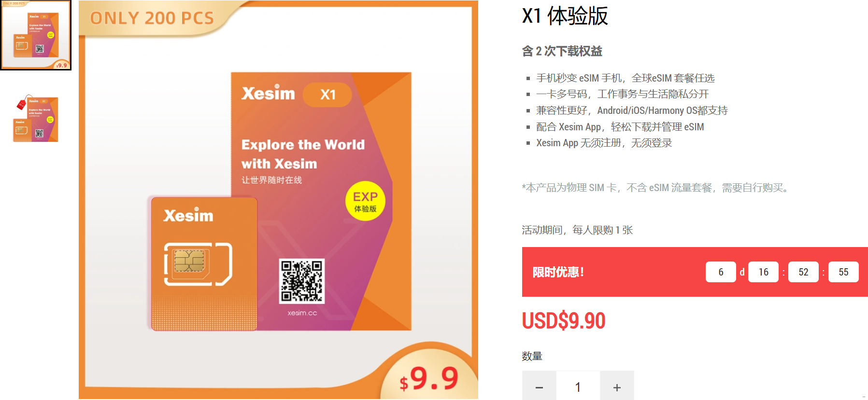Screen dimensions: 868x400
Task: Click the countdown seconds box showing 55
Action: (843, 272)
